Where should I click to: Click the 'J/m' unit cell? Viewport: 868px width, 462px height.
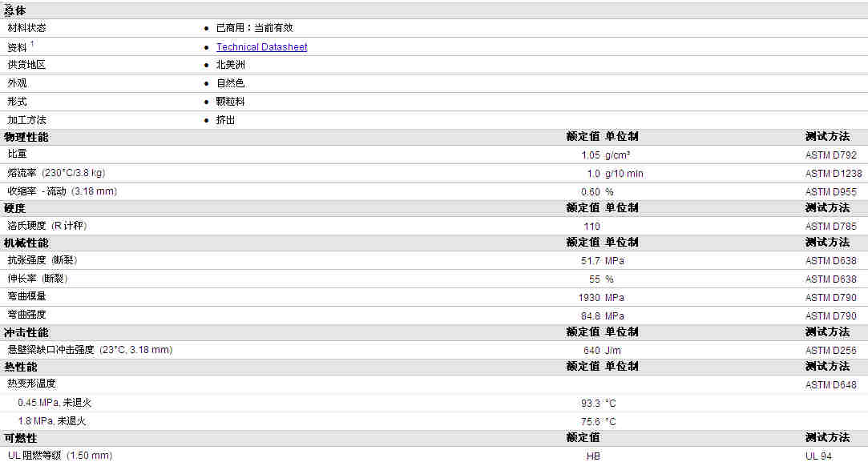(613, 350)
